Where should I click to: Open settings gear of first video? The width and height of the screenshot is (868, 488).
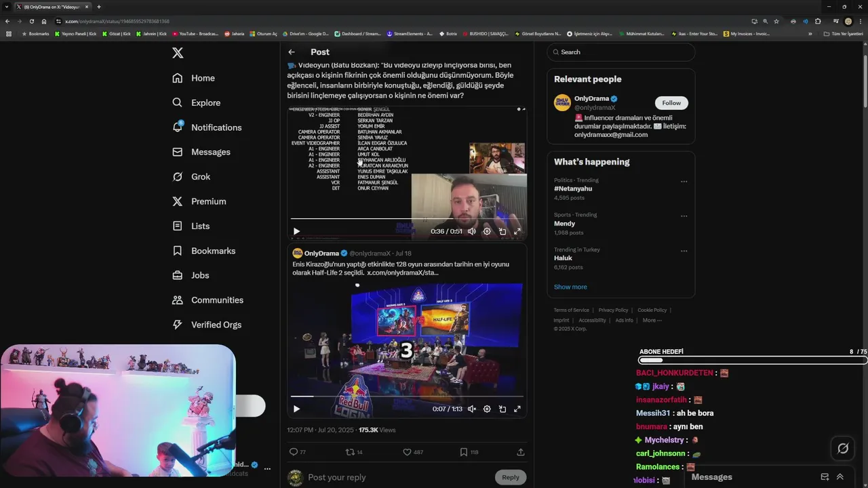(x=487, y=231)
